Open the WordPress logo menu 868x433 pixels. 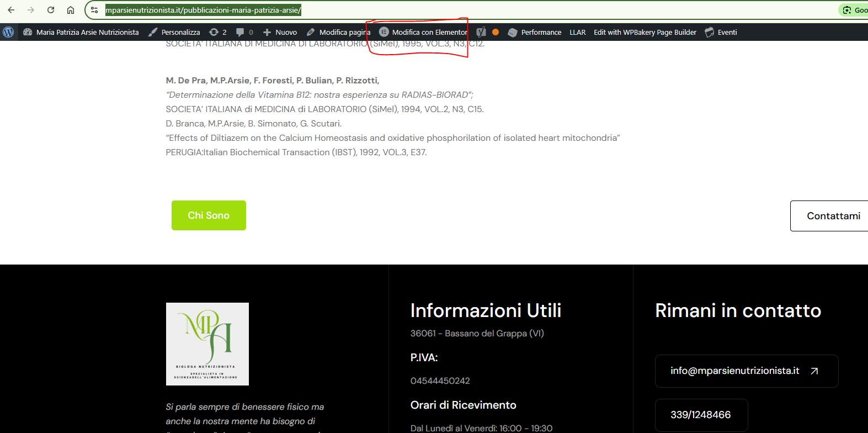pos(8,32)
